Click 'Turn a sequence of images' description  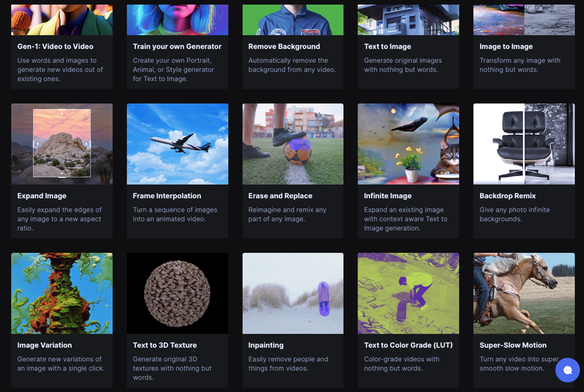click(174, 215)
